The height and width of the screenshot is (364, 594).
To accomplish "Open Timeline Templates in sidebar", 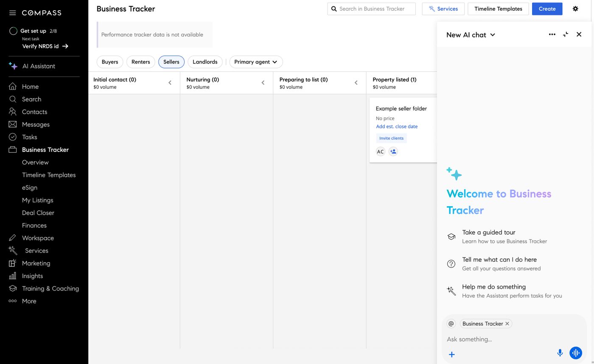I will (49, 175).
